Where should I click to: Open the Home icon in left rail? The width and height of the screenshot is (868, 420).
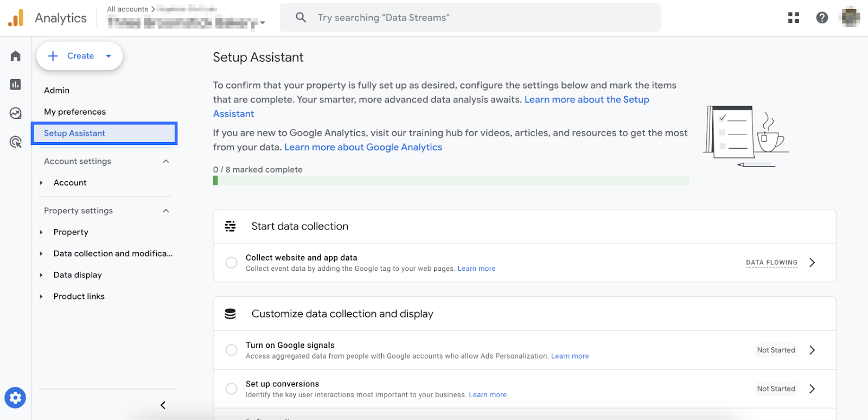[15, 56]
